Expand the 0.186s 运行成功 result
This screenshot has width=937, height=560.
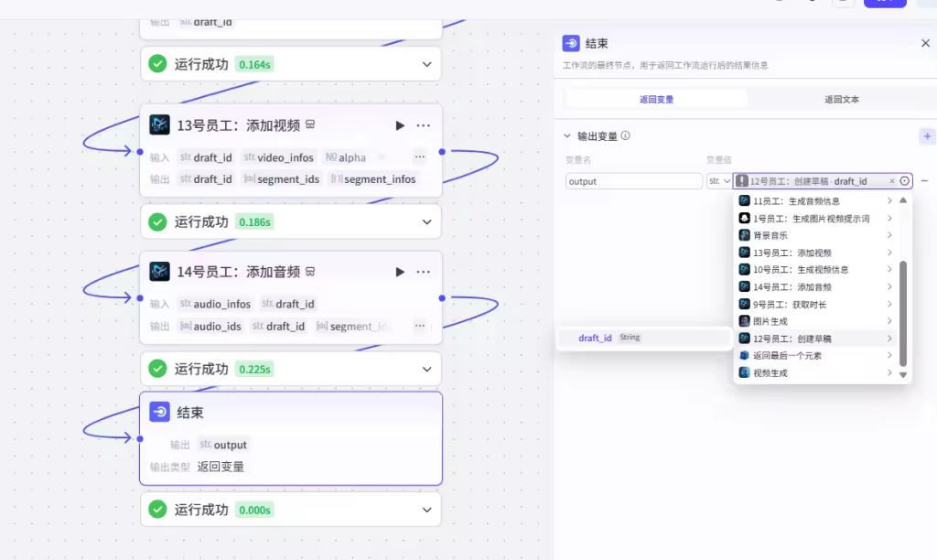pos(426,221)
